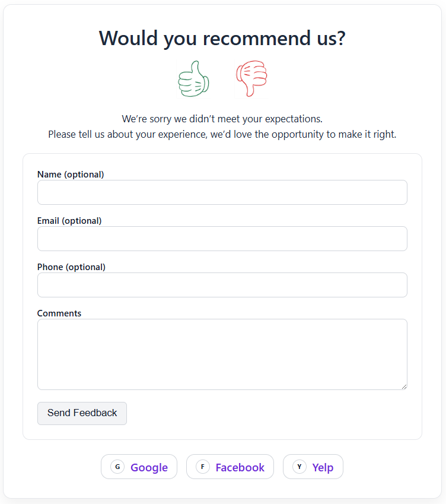Image resolution: width=446 pixels, height=504 pixels.
Task: Open the Yelp review link
Action: 313,467
